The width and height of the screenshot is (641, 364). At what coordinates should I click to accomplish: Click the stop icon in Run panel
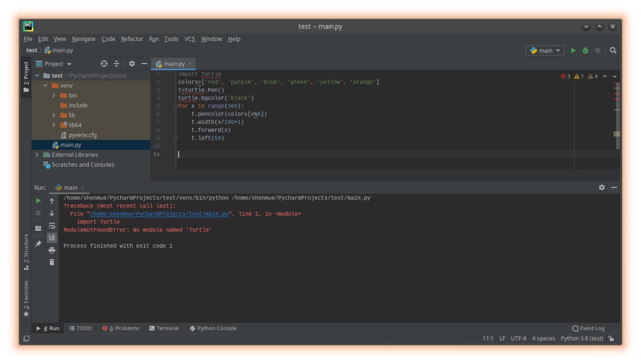pyautogui.click(x=38, y=213)
